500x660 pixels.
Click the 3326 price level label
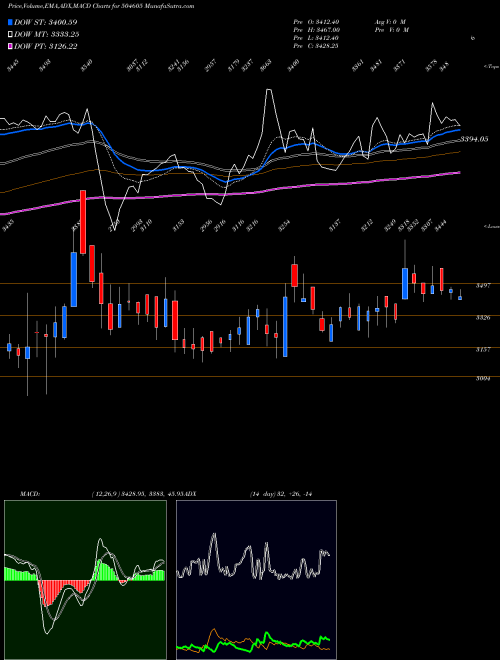click(x=483, y=318)
